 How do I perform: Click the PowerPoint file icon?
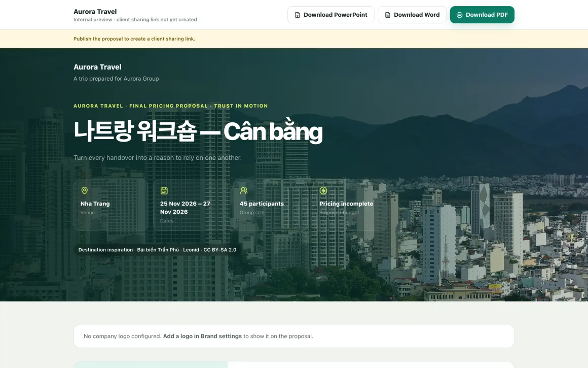[298, 15]
